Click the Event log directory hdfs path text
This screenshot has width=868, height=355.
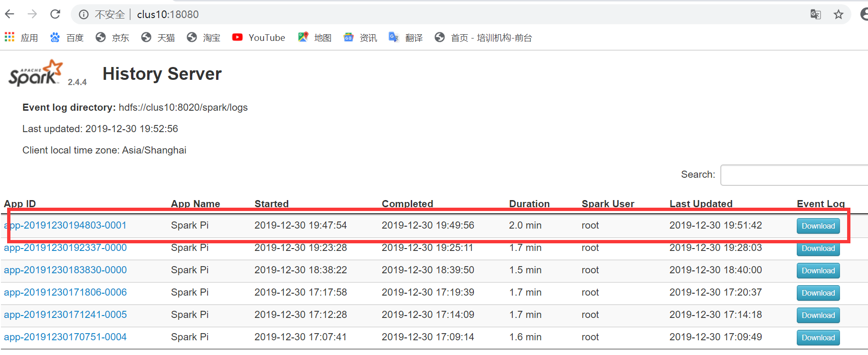(183, 107)
